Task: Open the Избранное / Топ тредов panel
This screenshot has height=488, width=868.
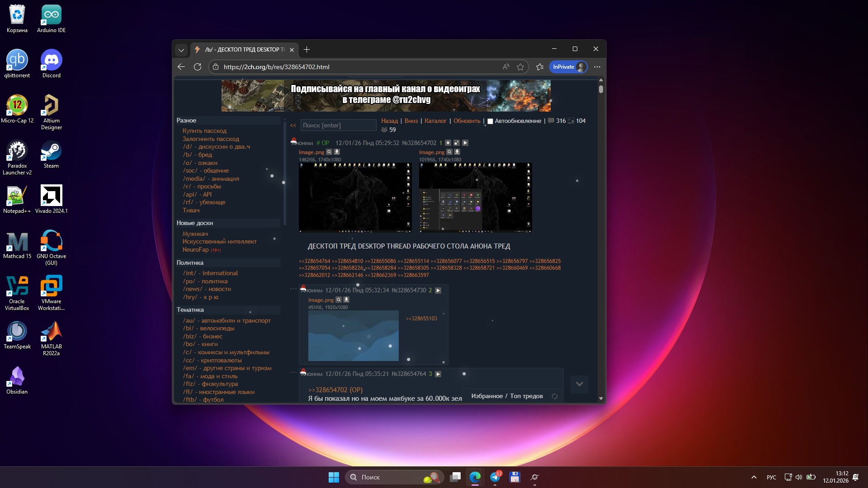Action: pyautogui.click(x=507, y=396)
